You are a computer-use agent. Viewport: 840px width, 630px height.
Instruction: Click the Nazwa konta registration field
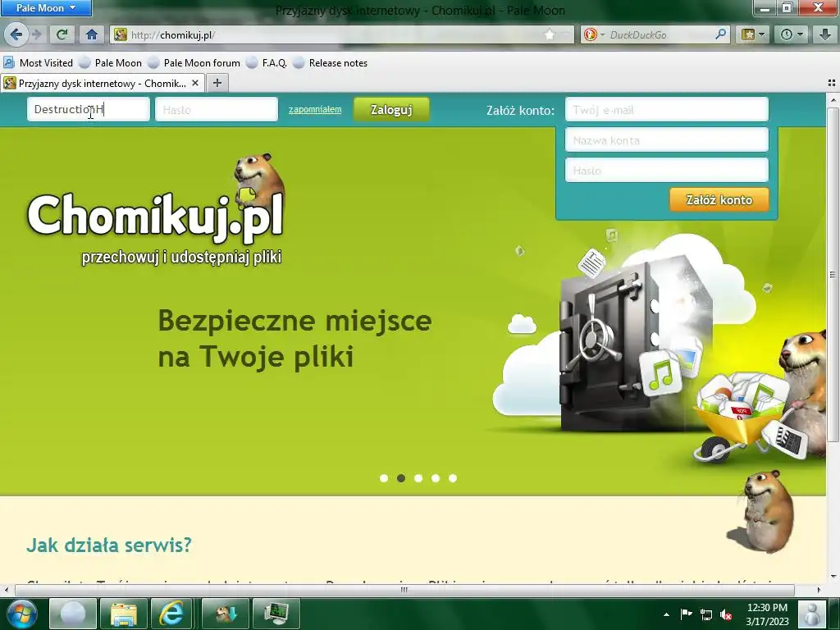[666, 139]
